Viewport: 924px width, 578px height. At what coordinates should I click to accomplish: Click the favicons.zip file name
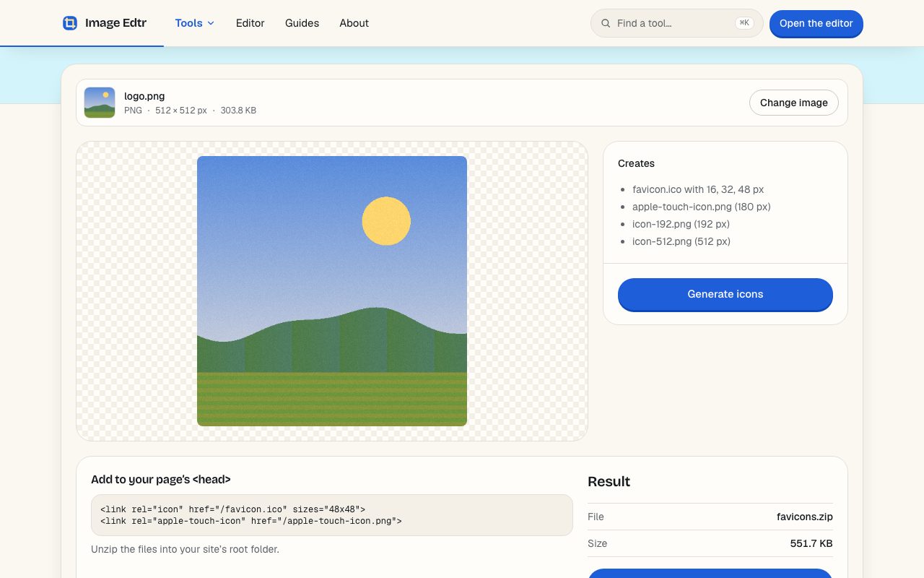[805, 517]
